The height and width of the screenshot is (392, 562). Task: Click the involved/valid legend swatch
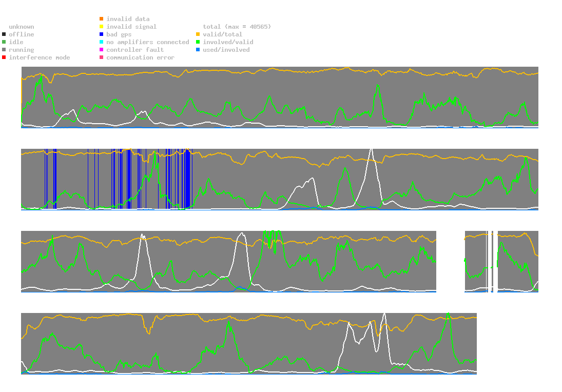point(198,42)
